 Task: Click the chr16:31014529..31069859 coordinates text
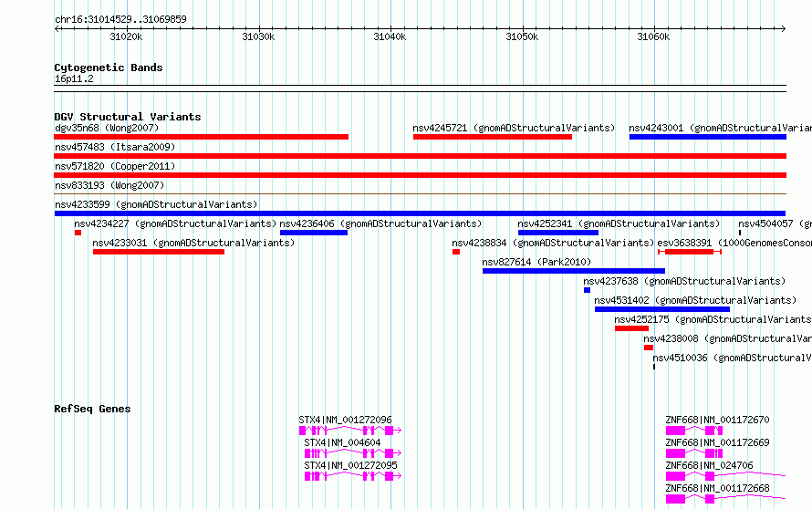[120, 19]
